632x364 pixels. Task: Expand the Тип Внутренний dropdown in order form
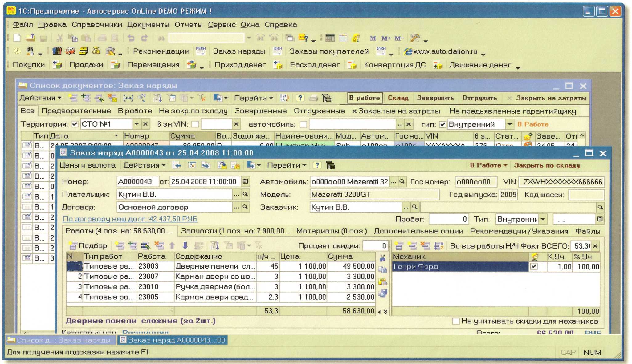[x=543, y=219]
